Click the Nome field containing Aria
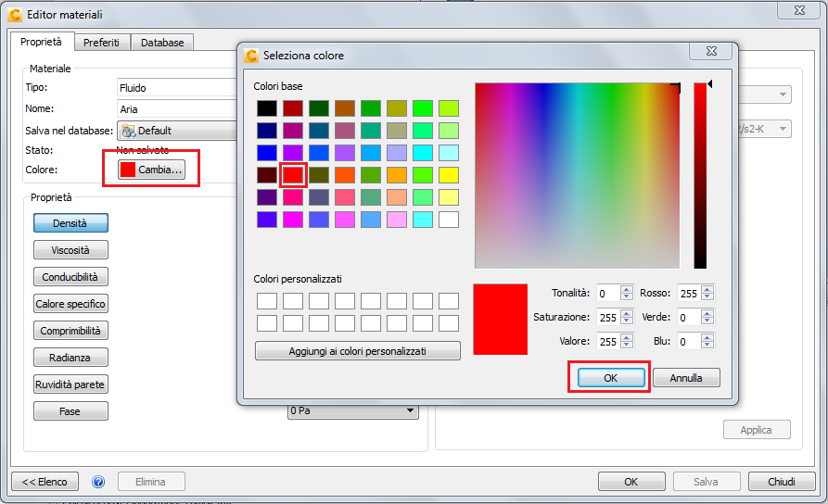 [x=177, y=109]
